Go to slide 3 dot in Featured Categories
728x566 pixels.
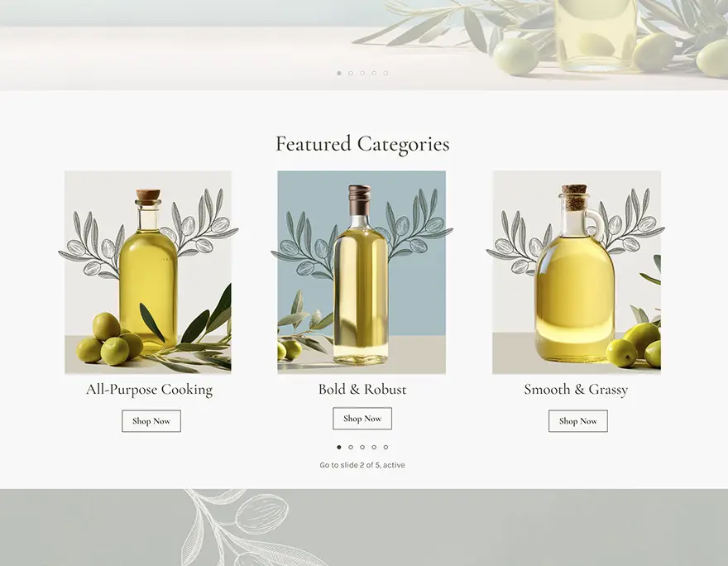pos(362,447)
